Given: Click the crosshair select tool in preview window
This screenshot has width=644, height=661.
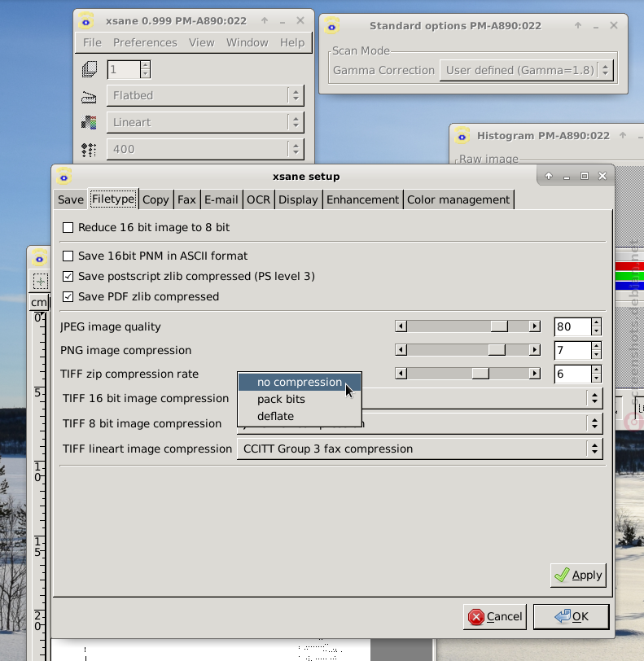Looking at the screenshot, I should pos(41,281).
